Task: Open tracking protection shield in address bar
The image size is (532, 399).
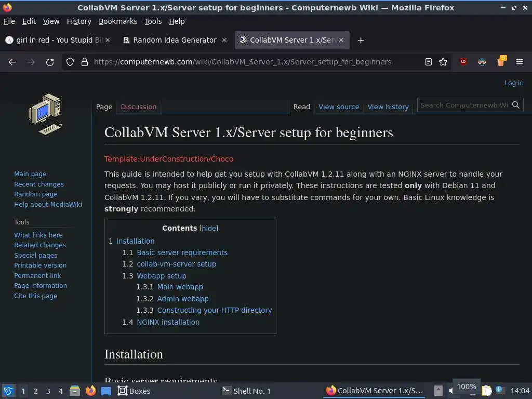Action: (x=70, y=62)
